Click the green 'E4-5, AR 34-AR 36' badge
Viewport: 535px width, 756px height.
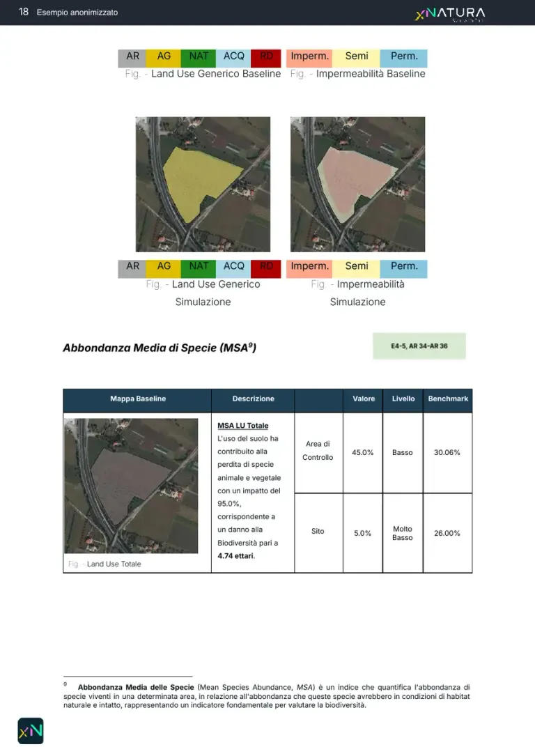coord(419,346)
